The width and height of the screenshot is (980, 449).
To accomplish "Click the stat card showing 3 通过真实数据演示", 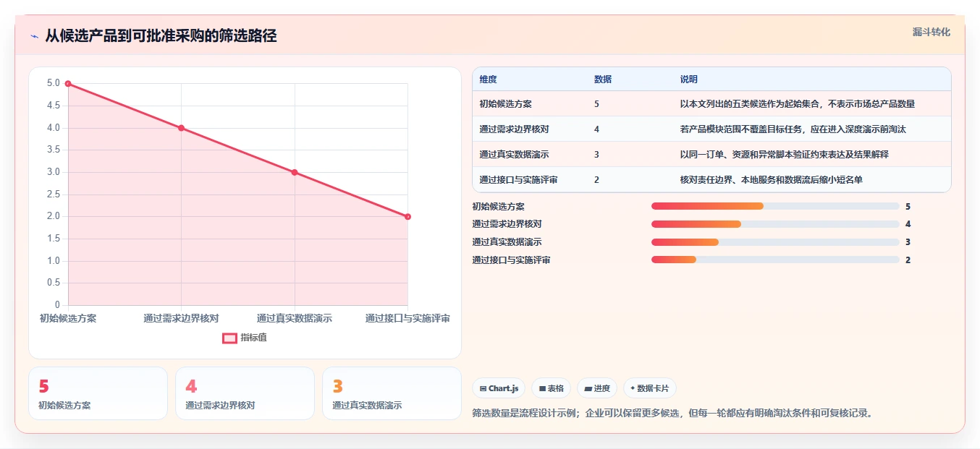I will coord(392,393).
